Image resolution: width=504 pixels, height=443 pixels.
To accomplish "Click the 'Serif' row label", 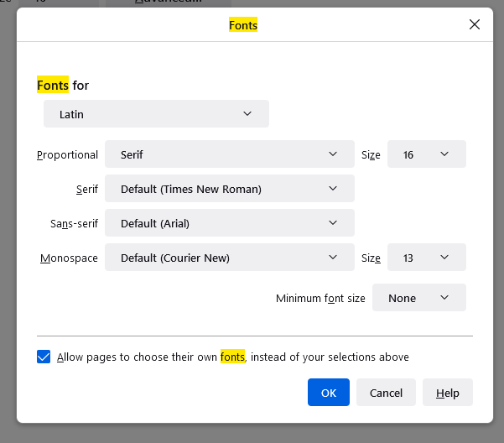I will pyautogui.click(x=86, y=190).
